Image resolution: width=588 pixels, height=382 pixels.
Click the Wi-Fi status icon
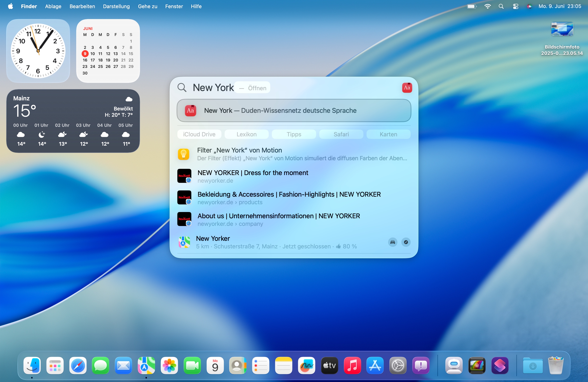487,6
